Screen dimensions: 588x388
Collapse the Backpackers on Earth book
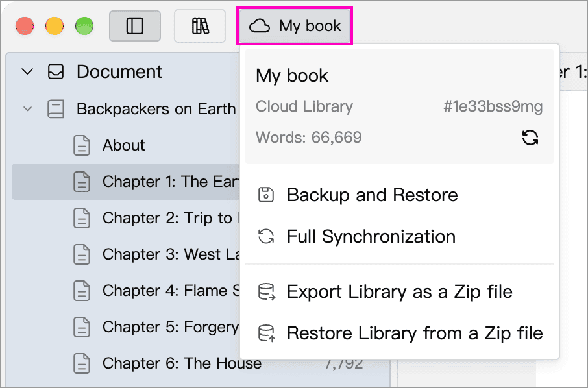(27, 109)
